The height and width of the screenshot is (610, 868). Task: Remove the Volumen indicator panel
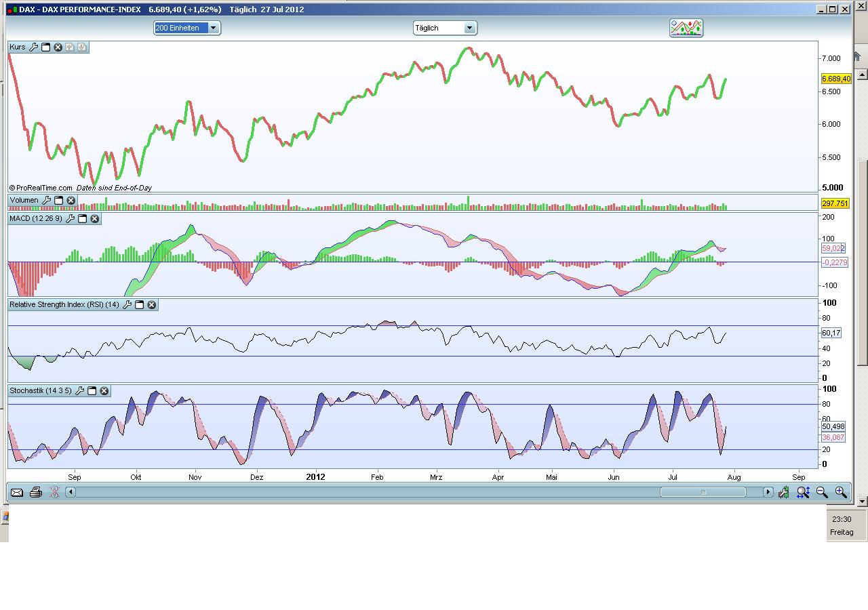(71, 201)
